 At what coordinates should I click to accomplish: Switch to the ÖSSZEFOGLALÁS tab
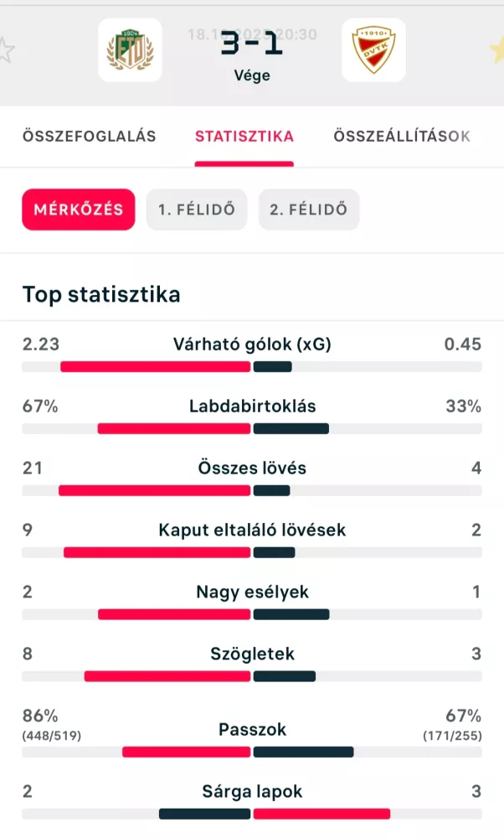pos(90,137)
